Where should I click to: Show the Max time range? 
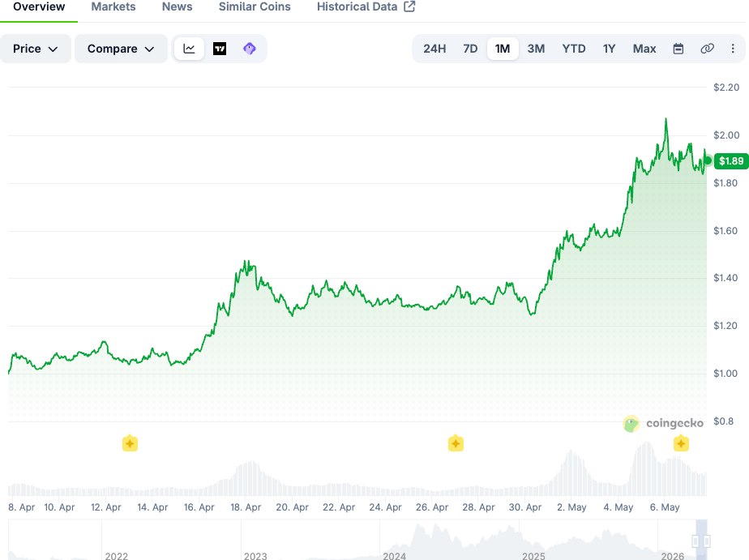point(644,49)
